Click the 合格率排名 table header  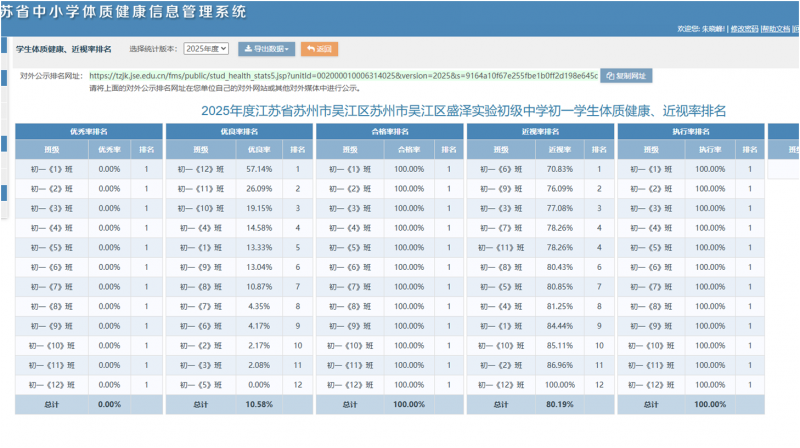pyautogui.click(x=389, y=131)
